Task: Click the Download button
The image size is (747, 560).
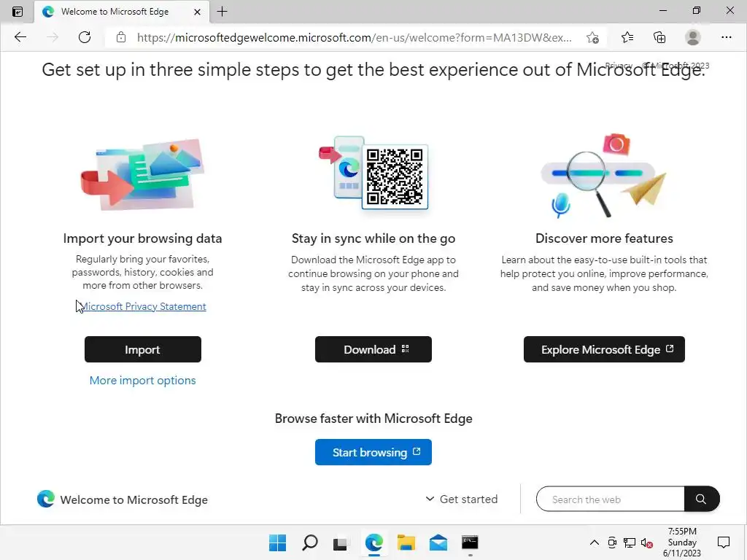Action: 373,349
